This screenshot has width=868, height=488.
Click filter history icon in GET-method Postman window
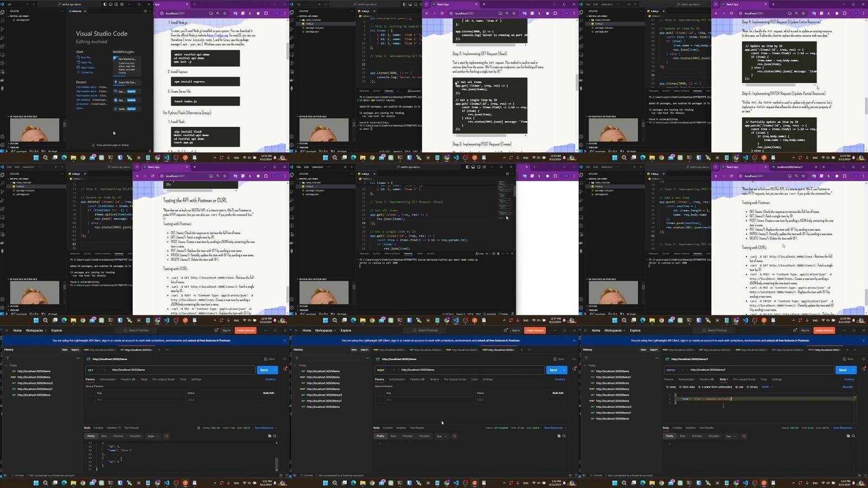pos(7,358)
